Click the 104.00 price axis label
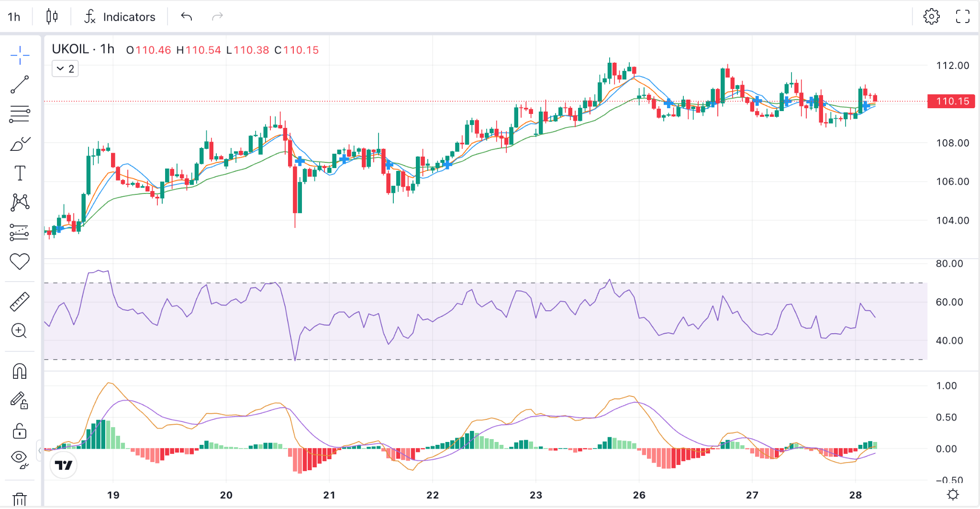Screen dimensions: 980x509 click(x=952, y=220)
